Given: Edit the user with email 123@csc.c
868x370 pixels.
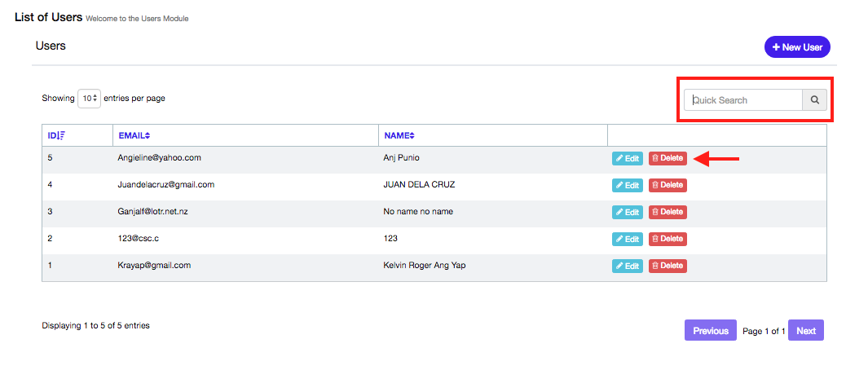Looking at the screenshot, I should [x=627, y=239].
